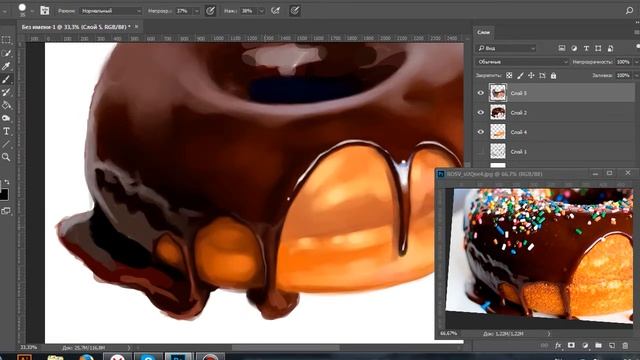The image size is (640, 360).
Task: Select the Quick Selection tool
Action: tap(6, 53)
